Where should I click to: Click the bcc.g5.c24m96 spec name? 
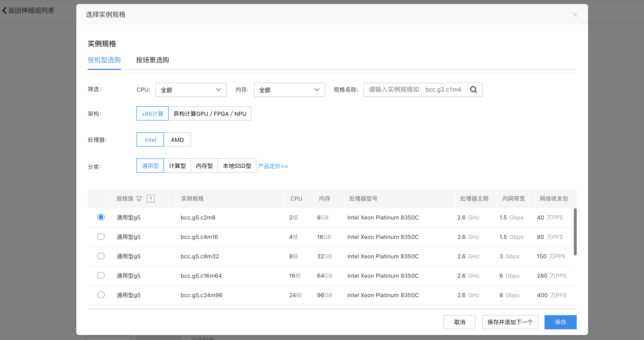(x=201, y=295)
